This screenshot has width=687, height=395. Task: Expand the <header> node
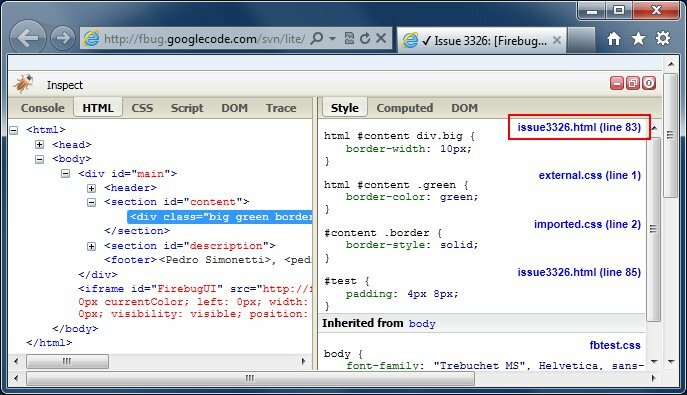[x=91, y=188]
